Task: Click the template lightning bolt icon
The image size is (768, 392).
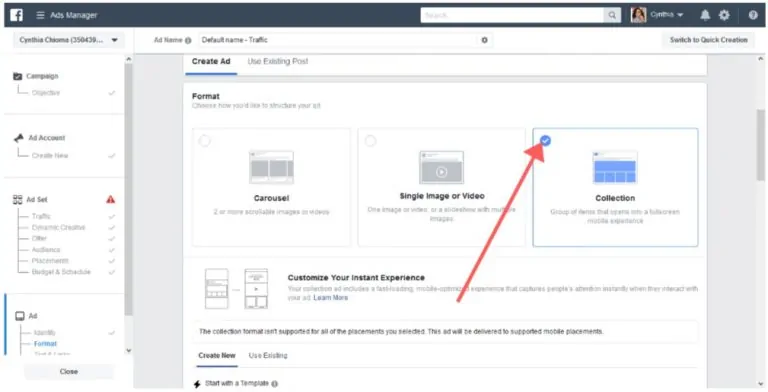Action: tap(197, 384)
